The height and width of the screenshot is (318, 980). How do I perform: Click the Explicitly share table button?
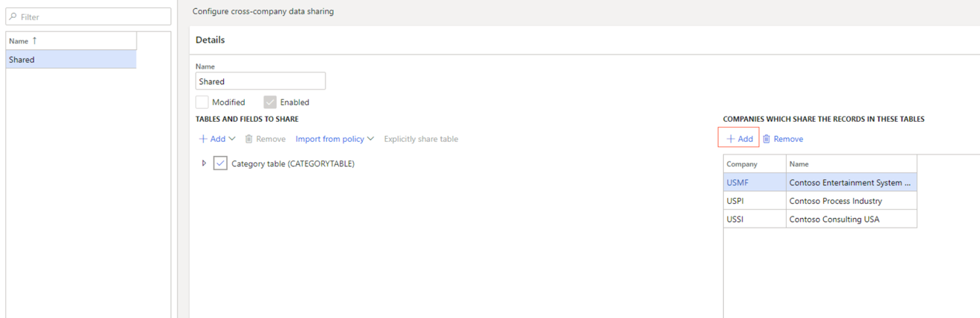[421, 139]
